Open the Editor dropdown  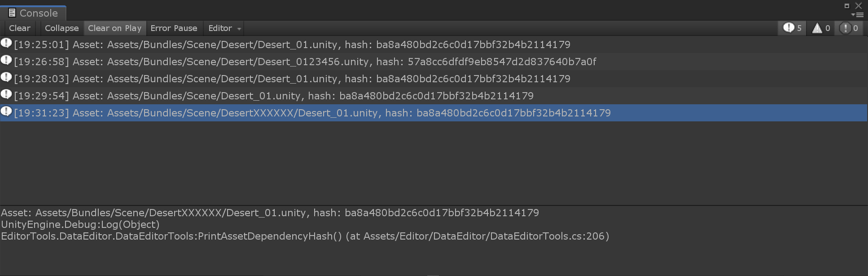[224, 28]
